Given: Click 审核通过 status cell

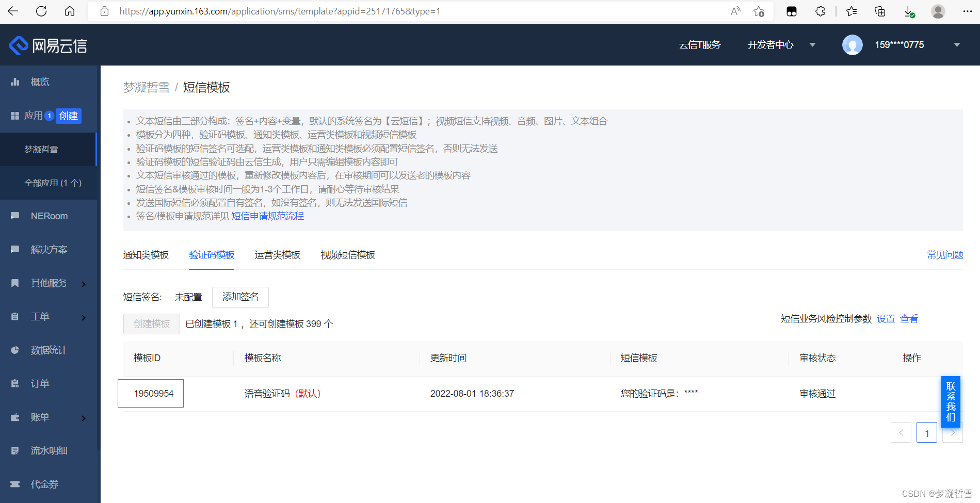Looking at the screenshot, I should (x=817, y=394).
